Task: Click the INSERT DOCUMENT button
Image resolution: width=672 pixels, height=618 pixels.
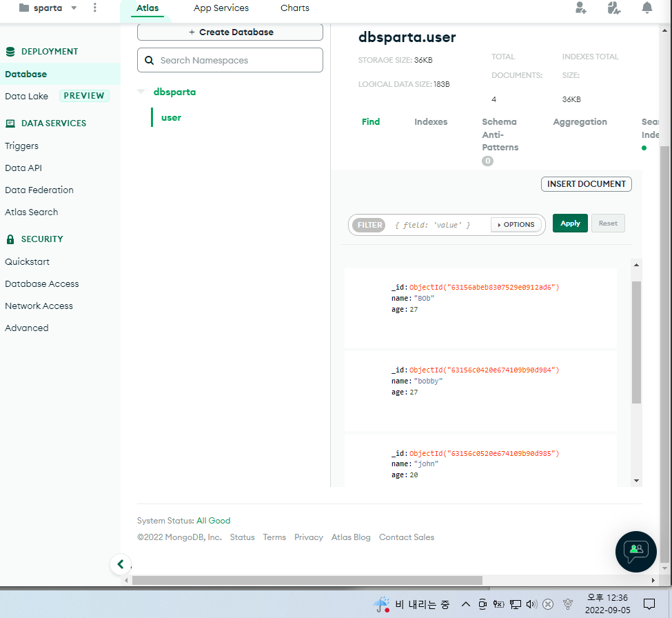Action: (x=587, y=184)
